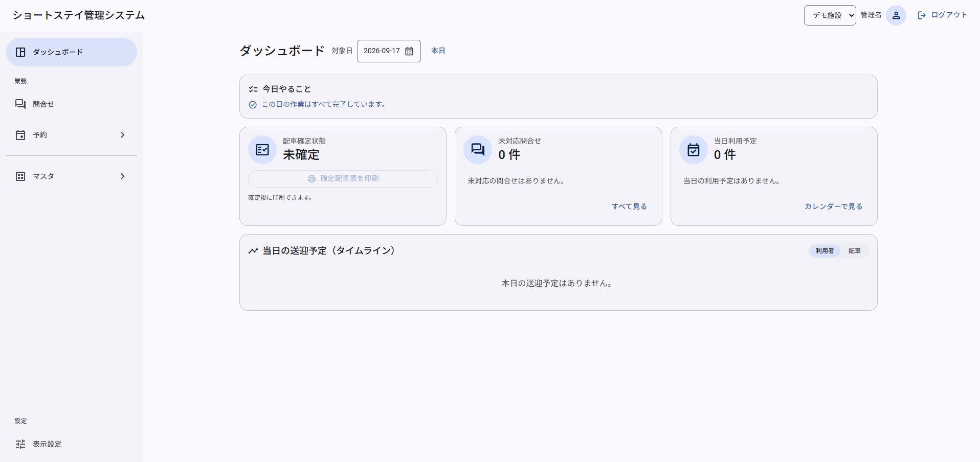
Task: Click the user avatar icon beside 管理者
Action: coord(896,15)
